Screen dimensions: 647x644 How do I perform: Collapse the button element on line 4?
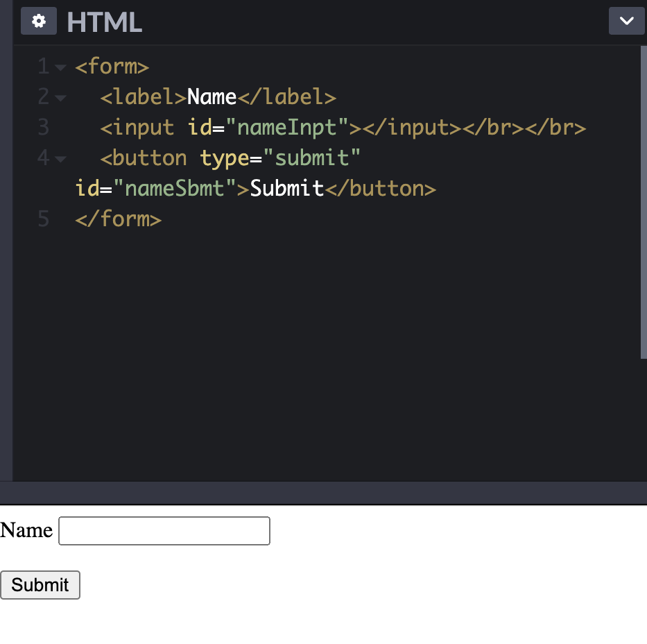click(61, 158)
